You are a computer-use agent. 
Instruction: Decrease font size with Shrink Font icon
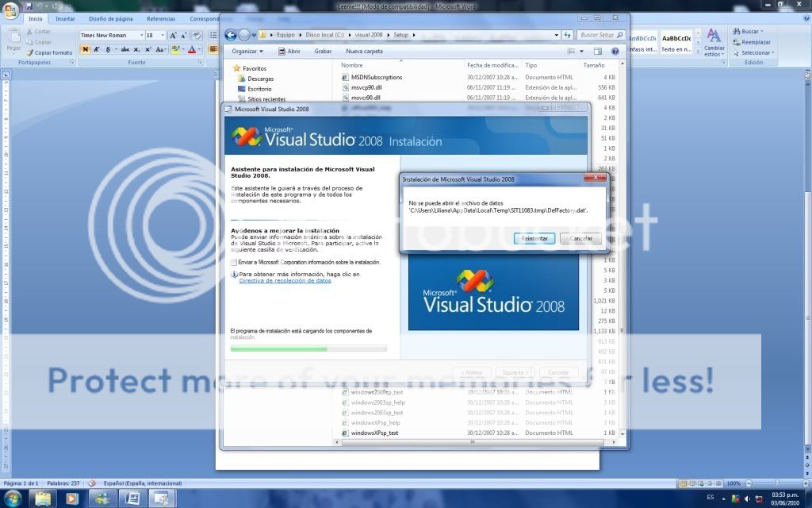tap(184, 35)
